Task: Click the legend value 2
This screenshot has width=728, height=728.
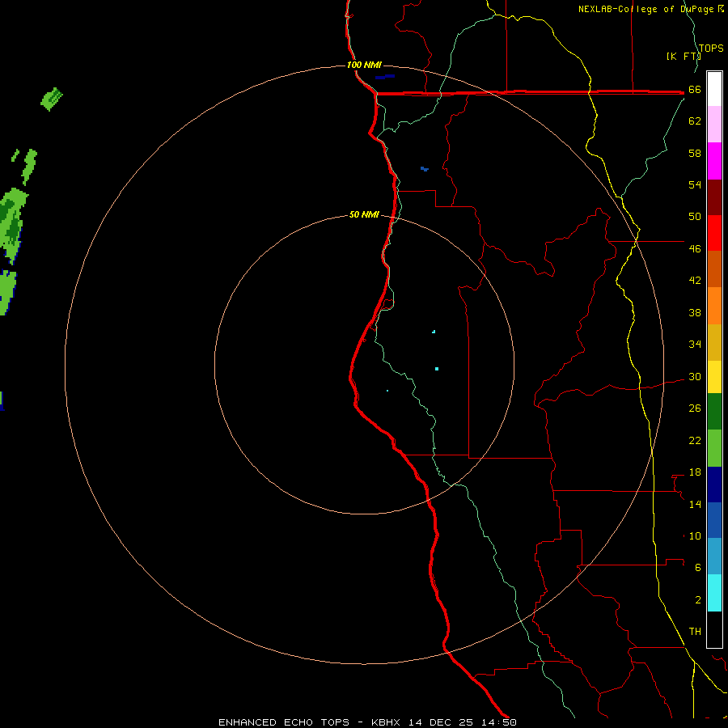Action: (698, 600)
